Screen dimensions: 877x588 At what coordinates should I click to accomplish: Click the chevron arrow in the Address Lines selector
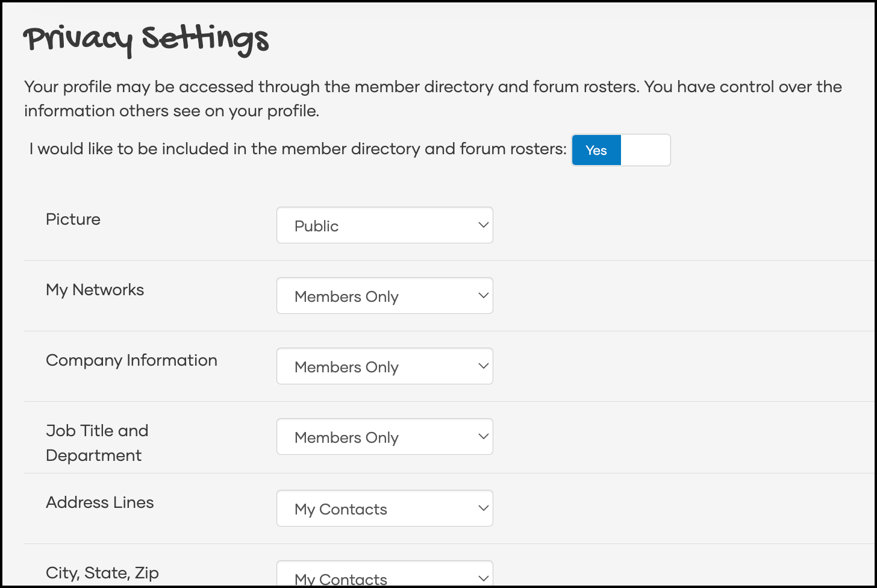(482, 508)
